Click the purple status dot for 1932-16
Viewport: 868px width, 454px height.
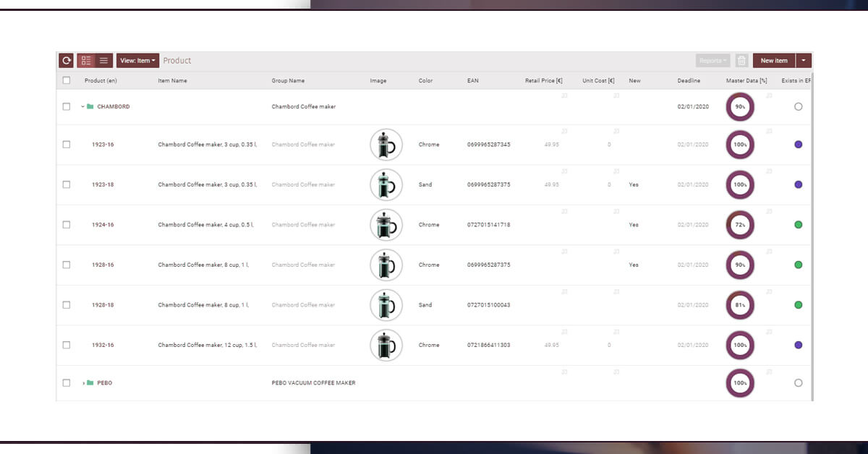[x=798, y=345]
